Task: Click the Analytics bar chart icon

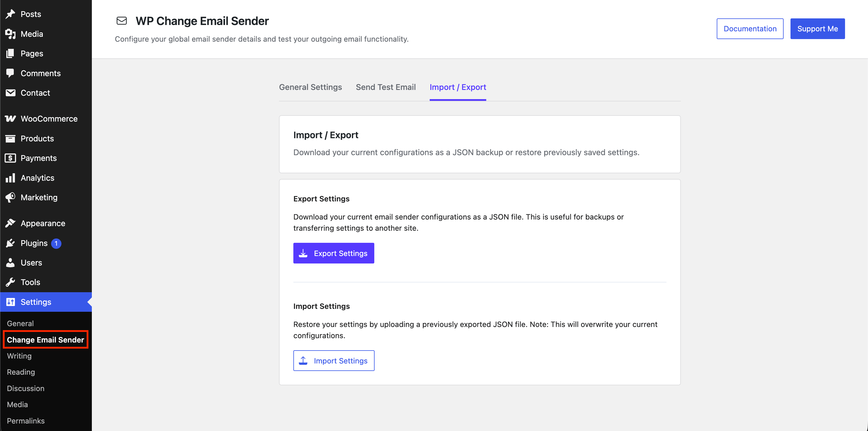Action: (x=10, y=178)
